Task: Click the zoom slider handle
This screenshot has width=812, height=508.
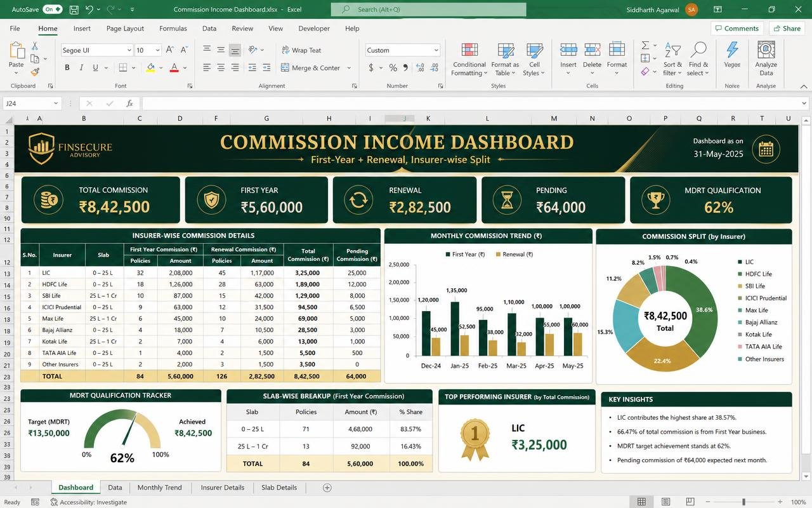Action: coord(743,502)
